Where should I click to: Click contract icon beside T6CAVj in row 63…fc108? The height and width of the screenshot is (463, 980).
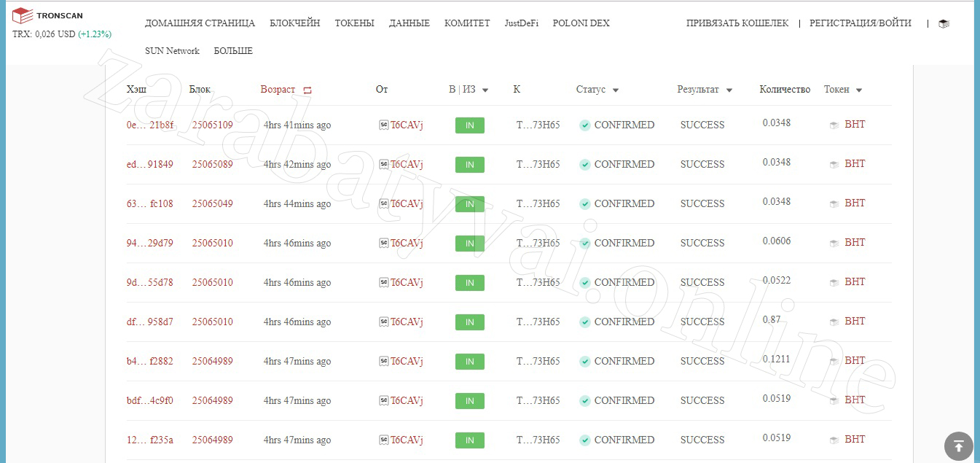pyautogui.click(x=383, y=203)
